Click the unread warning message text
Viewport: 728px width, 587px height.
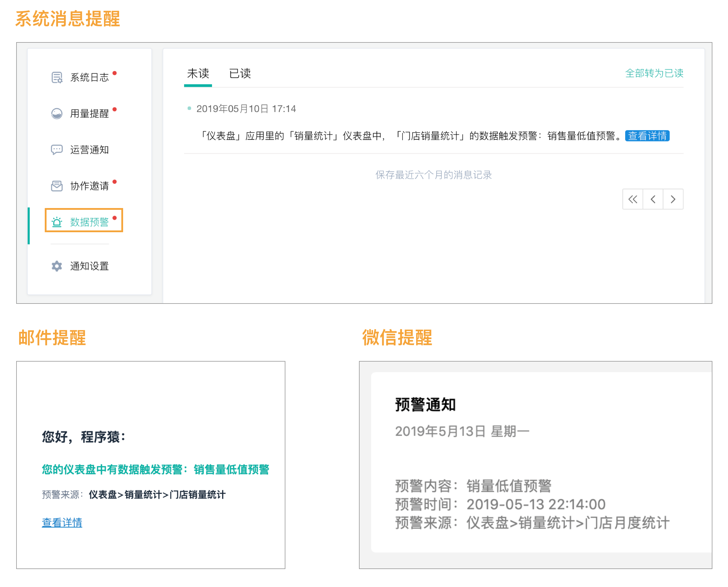(x=411, y=136)
